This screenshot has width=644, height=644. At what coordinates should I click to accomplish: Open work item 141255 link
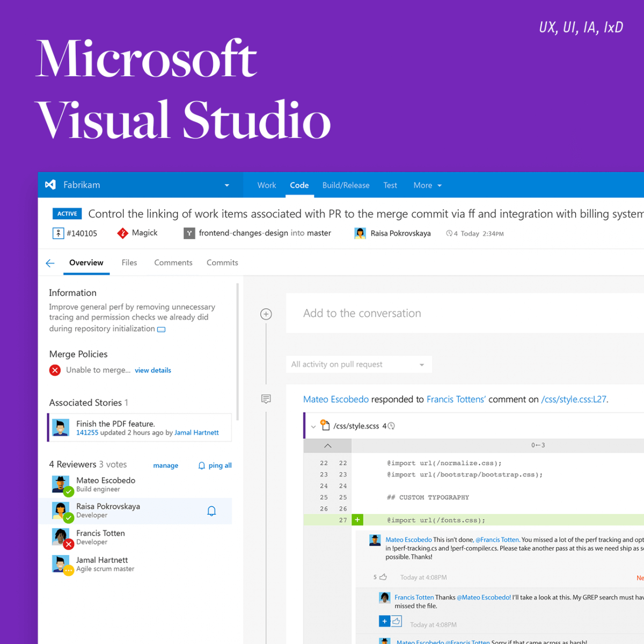(87, 433)
